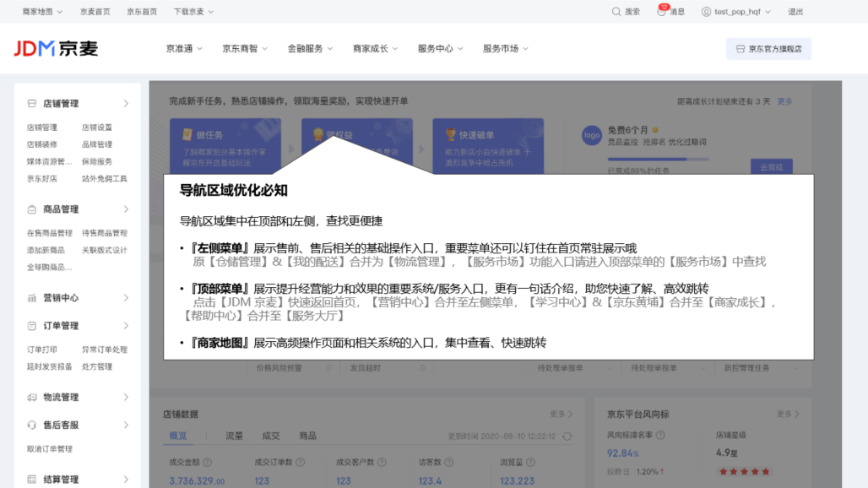Screen dimensions: 868x488
Task: Click the 结算管理 sidebar icon
Action: point(31,480)
